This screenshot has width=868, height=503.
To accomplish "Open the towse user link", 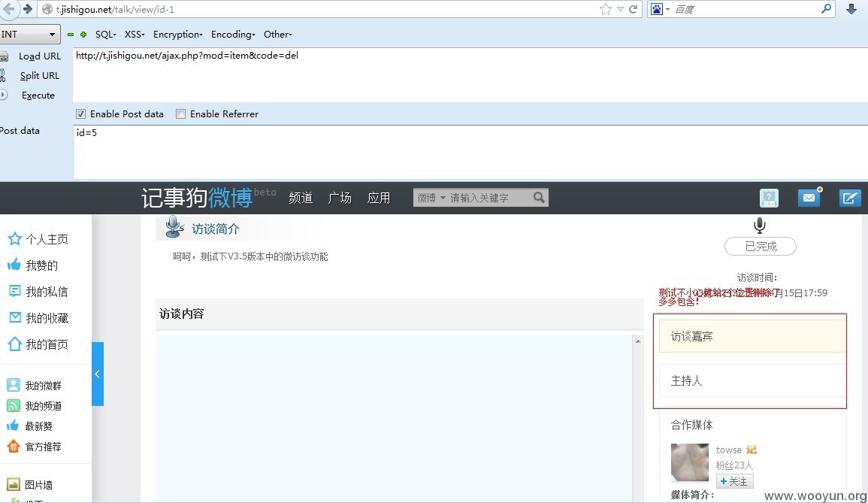I will (728, 450).
